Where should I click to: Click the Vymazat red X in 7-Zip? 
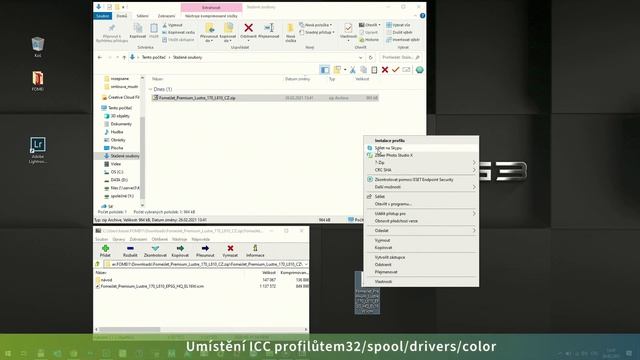click(230, 248)
